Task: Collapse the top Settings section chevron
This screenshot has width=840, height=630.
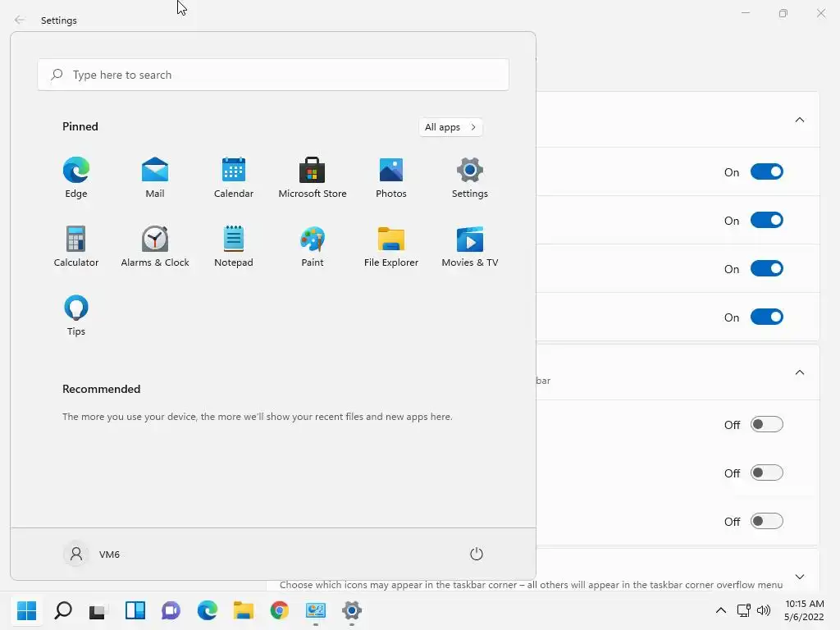Action: tap(799, 120)
